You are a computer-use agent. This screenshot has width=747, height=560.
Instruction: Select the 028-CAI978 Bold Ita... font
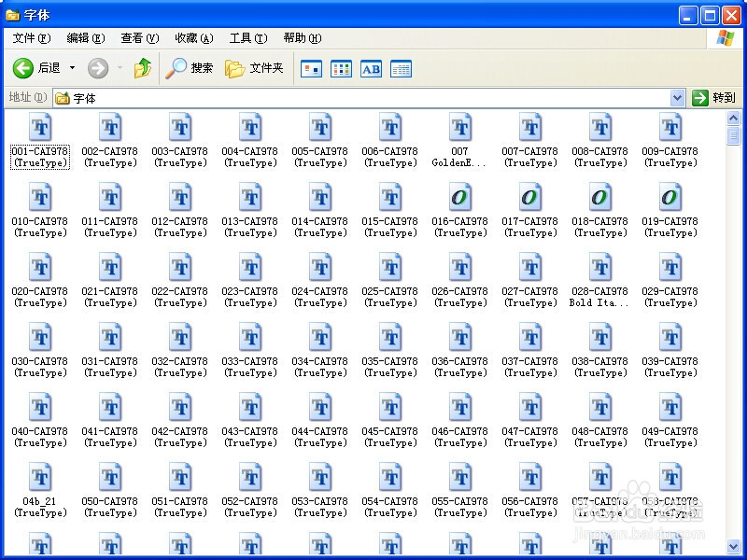pyautogui.click(x=600, y=281)
